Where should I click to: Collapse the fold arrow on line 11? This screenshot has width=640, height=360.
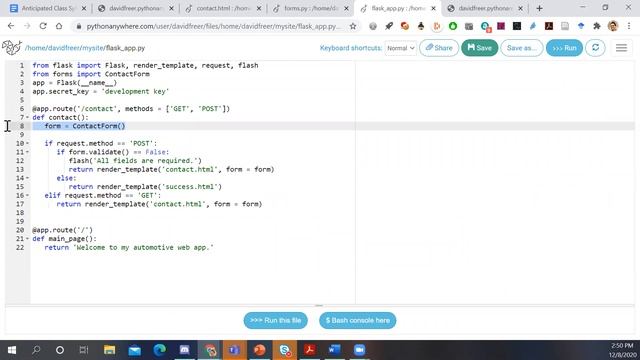(27, 152)
